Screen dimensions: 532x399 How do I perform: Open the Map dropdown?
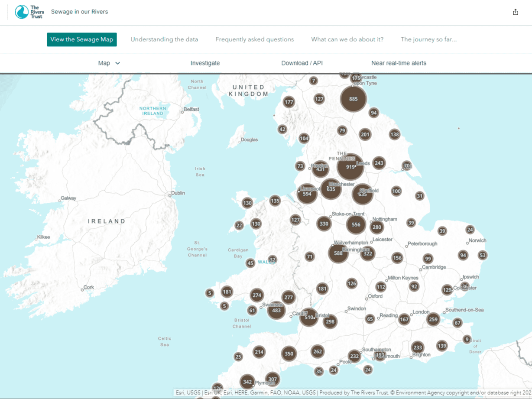click(109, 63)
